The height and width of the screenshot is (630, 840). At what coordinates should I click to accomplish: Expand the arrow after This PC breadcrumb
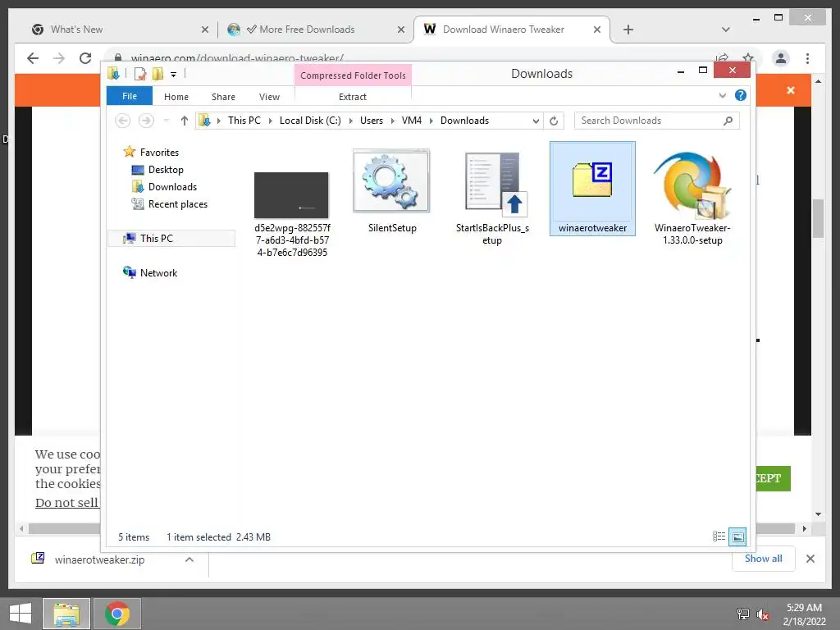pyautogui.click(x=271, y=121)
